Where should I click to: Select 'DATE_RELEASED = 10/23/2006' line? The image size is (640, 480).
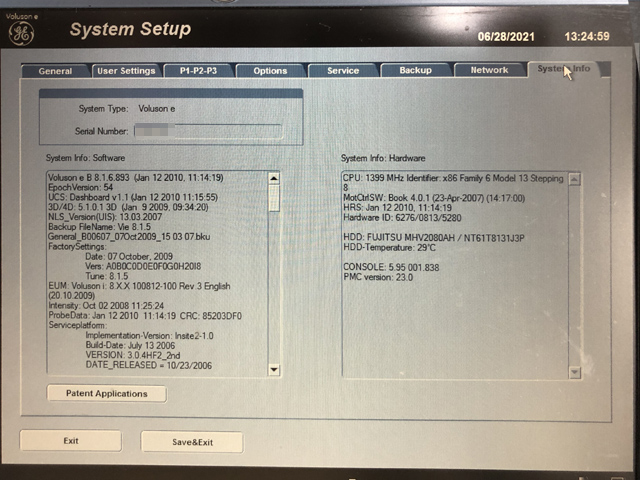(x=149, y=365)
